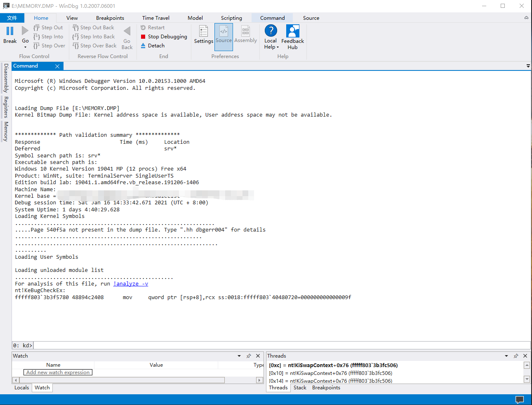This screenshot has width=532, height=405.
Task: Select the ribbon's Source tab
Action: [x=311, y=18]
